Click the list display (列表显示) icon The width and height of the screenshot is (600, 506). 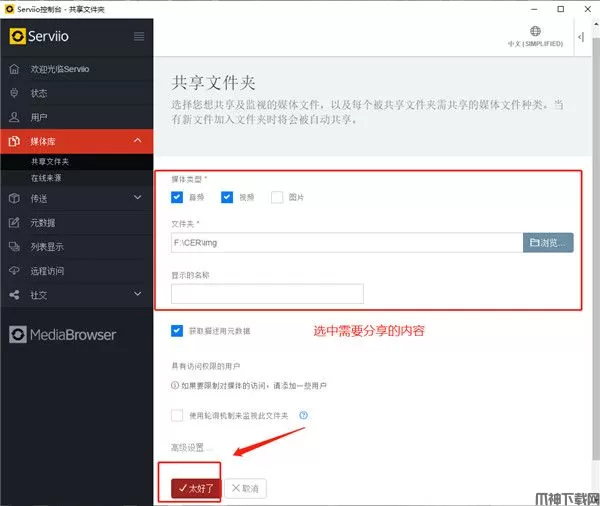tap(14, 246)
